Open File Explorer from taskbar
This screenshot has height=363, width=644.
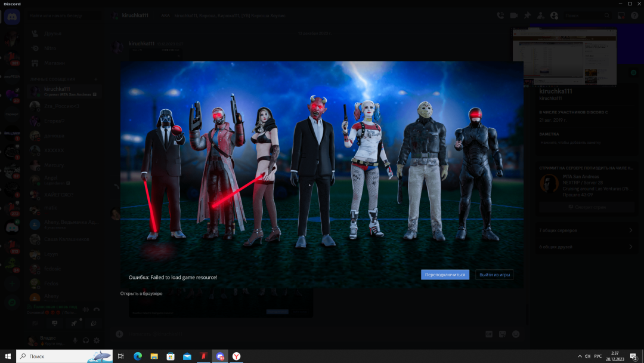[x=154, y=356]
